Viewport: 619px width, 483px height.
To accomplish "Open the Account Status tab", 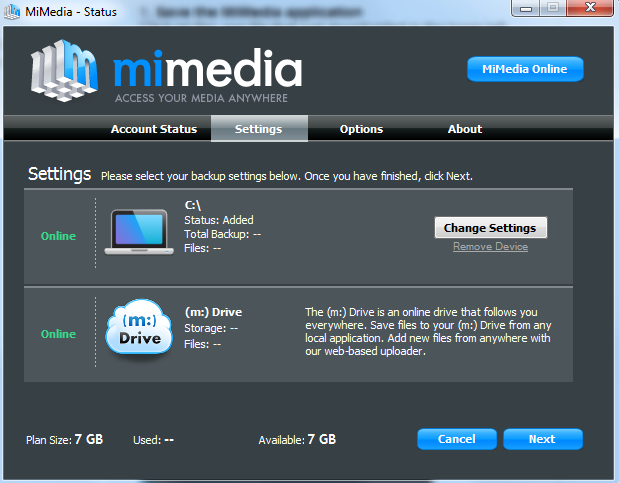I will tap(154, 129).
